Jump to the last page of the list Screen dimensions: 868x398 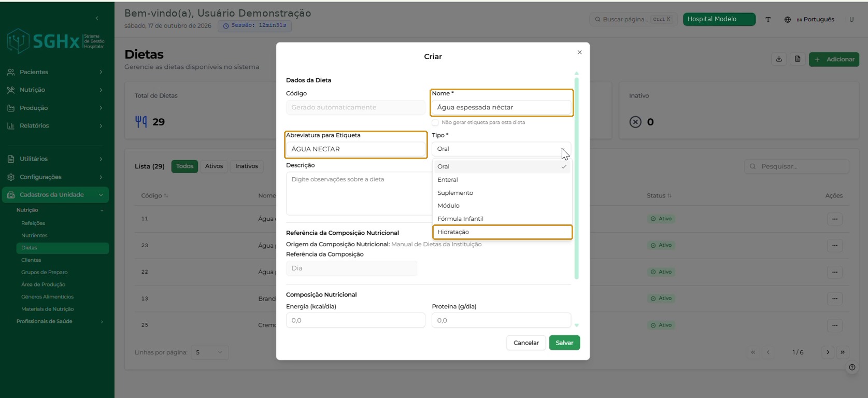pyautogui.click(x=843, y=352)
